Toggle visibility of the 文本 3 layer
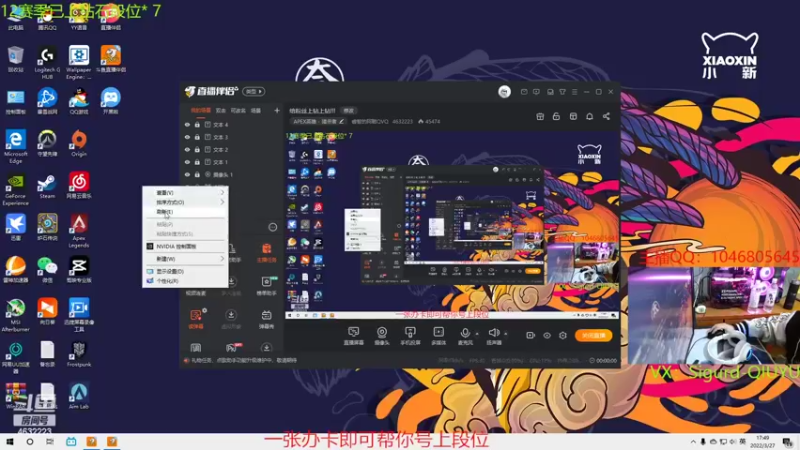Screen dimensions: 800x450 click(x=187, y=137)
